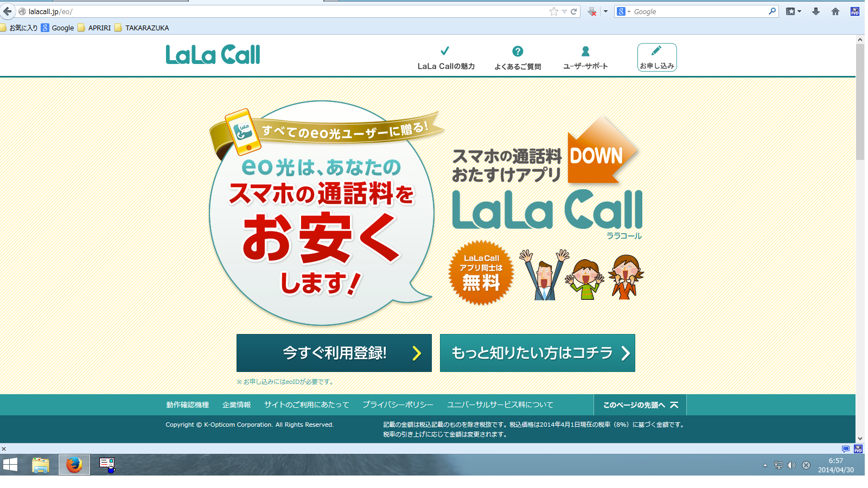Open the Google bookmark
The height and width of the screenshot is (488, 868).
[x=58, y=28]
